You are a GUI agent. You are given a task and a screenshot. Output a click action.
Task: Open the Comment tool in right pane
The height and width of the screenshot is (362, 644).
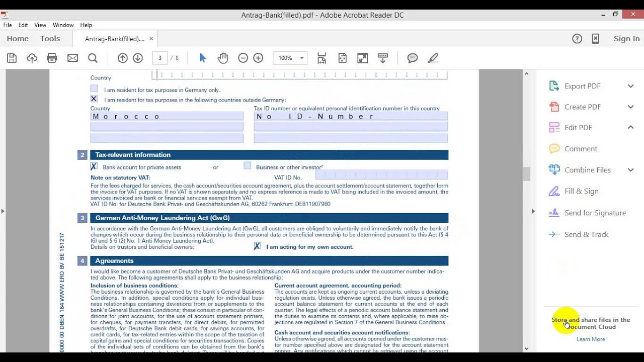[581, 149]
